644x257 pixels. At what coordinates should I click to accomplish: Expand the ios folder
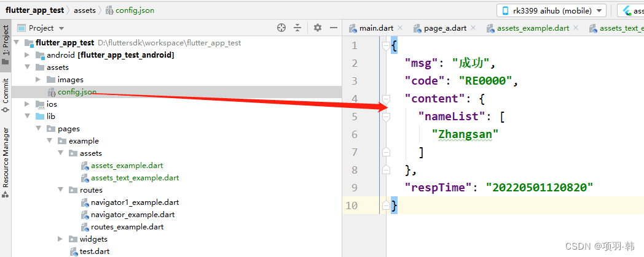[x=27, y=104]
